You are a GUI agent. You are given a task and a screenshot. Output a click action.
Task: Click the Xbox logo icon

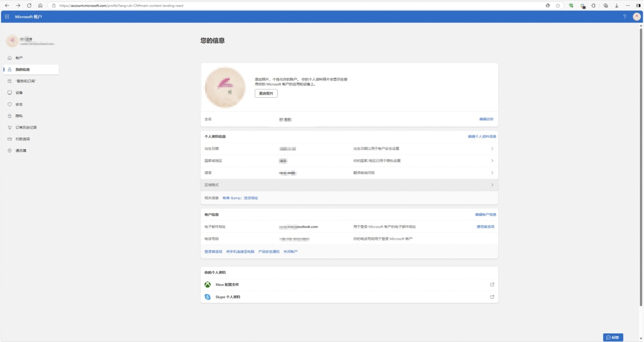point(207,285)
